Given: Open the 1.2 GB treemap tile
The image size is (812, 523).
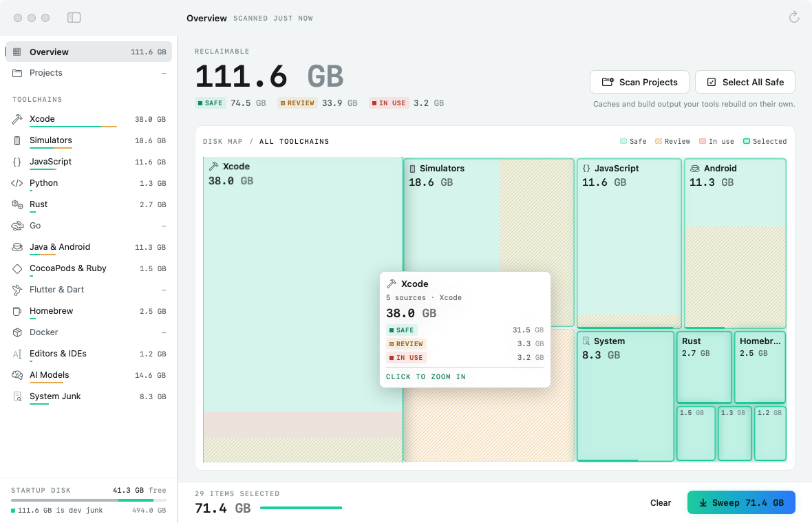Looking at the screenshot, I should 770,434.
